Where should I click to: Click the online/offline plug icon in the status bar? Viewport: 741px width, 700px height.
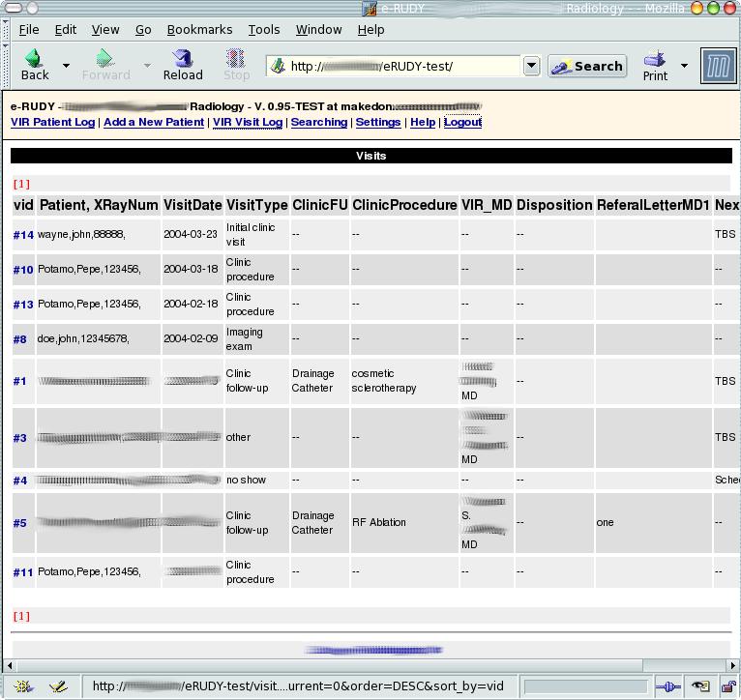click(x=668, y=686)
